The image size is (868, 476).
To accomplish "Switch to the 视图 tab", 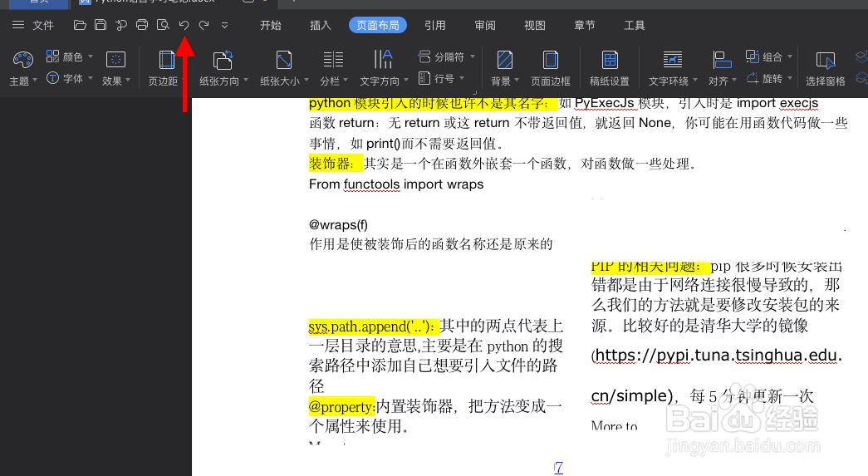I will click(x=535, y=26).
